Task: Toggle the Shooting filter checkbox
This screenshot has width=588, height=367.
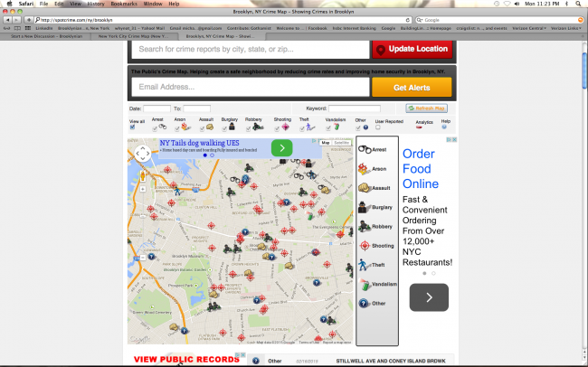Action: click(x=277, y=128)
